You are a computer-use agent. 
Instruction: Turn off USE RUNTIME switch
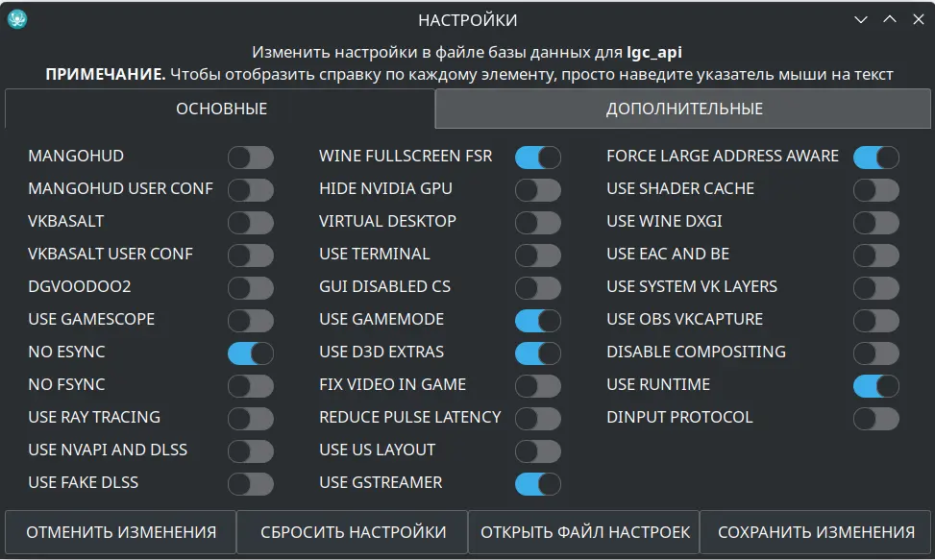(x=876, y=386)
